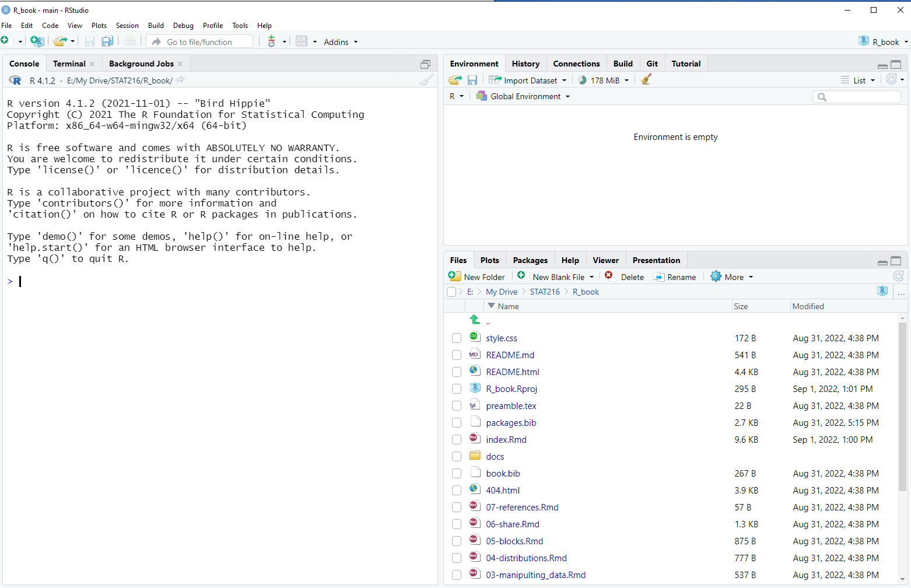Image resolution: width=911 pixels, height=588 pixels.
Task: Open the Addins dropdown
Action: (x=341, y=42)
